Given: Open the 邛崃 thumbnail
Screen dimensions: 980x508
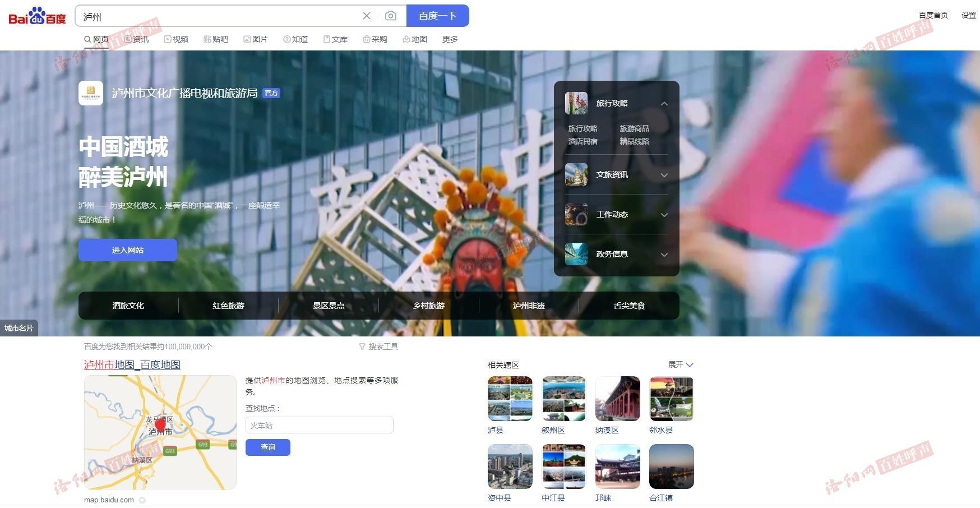Looking at the screenshot, I should pyautogui.click(x=618, y=467).
